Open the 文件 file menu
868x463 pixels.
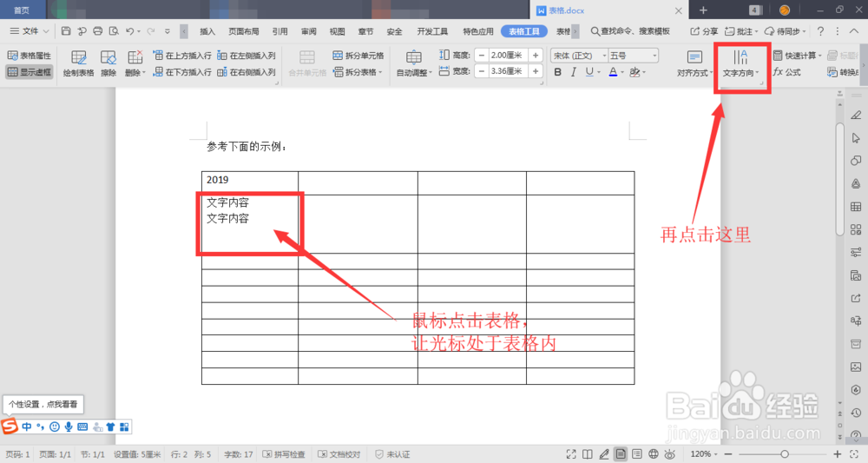(30, 31)
